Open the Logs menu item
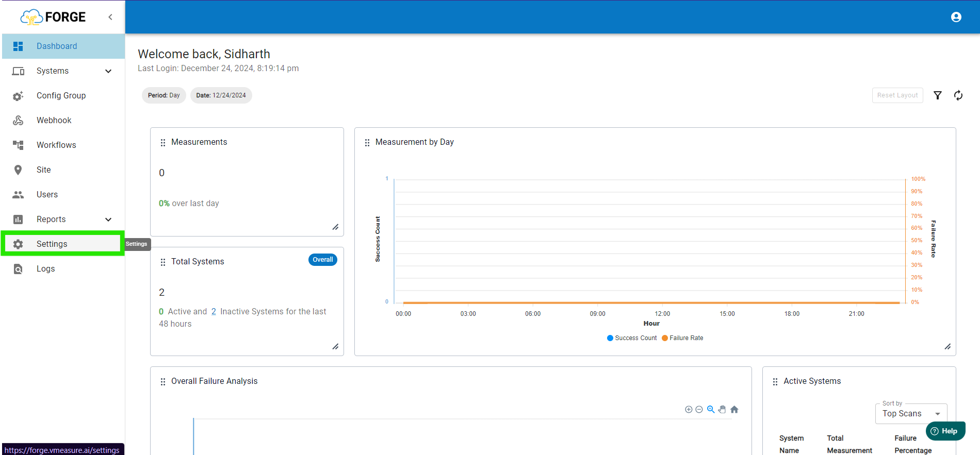 pyautogui.click(x=63, y=269)
